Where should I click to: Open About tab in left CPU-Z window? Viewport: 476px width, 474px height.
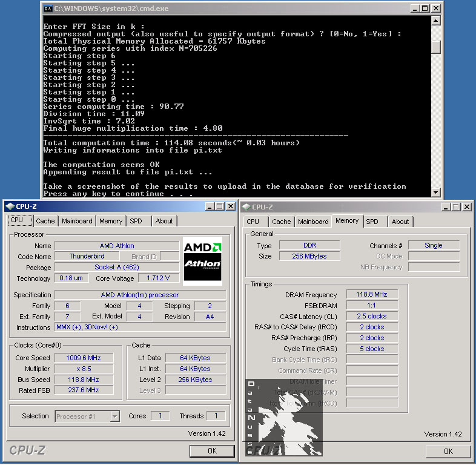coord(164,221)
